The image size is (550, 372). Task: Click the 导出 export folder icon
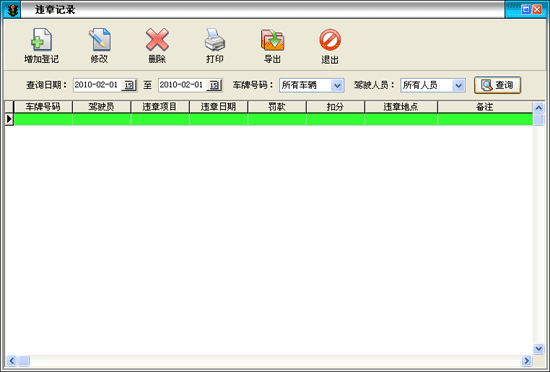(272, 39)
